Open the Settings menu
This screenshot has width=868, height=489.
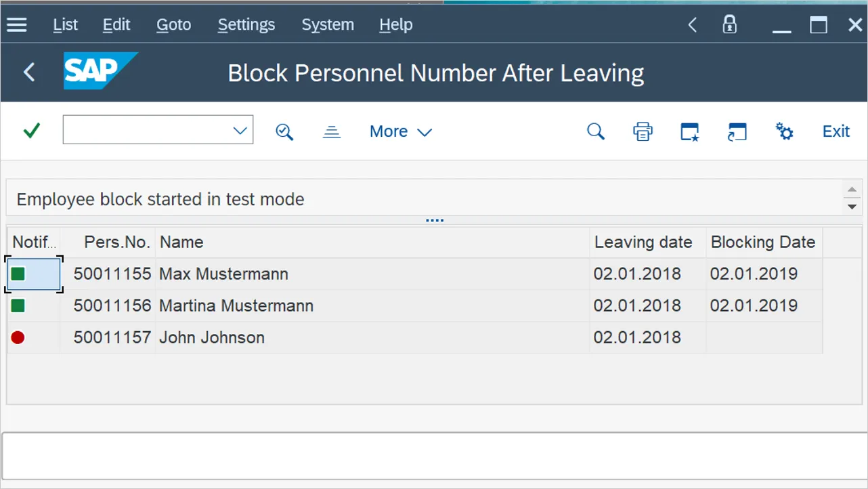(x=246, y=25)
